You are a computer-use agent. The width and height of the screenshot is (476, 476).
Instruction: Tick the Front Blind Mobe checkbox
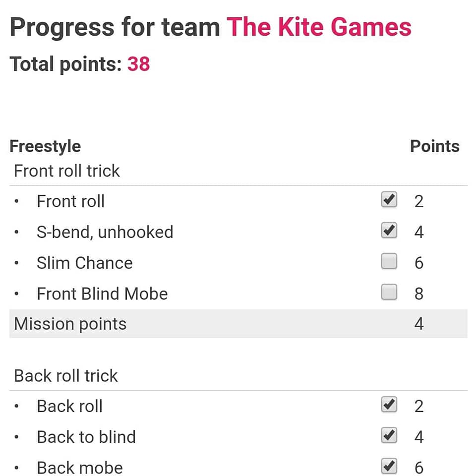(389, 292)
